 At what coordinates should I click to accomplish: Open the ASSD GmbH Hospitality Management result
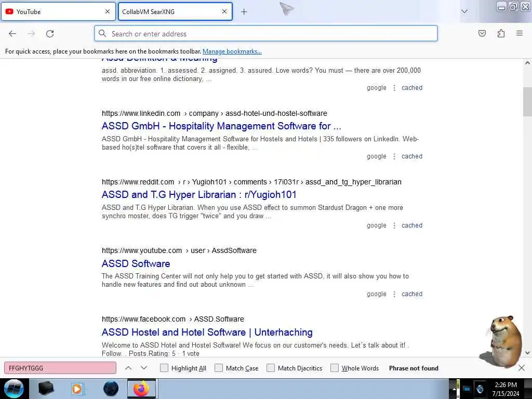point(221,126)
